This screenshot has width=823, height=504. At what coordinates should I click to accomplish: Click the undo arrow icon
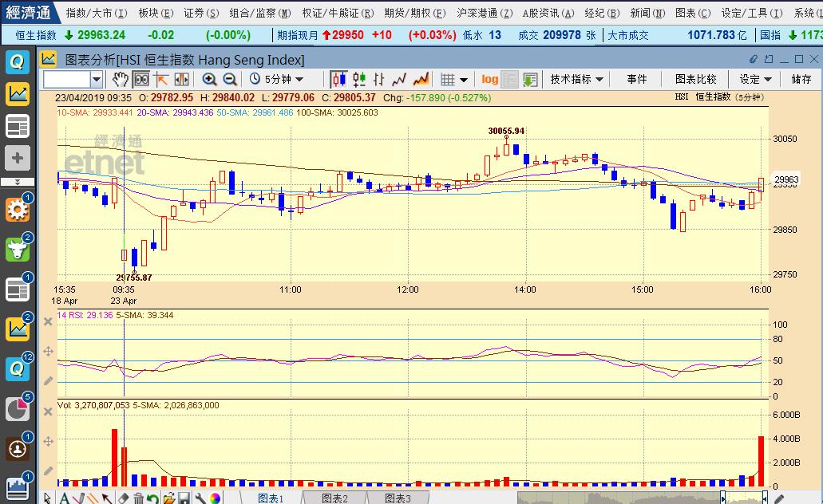coord(153,498)
